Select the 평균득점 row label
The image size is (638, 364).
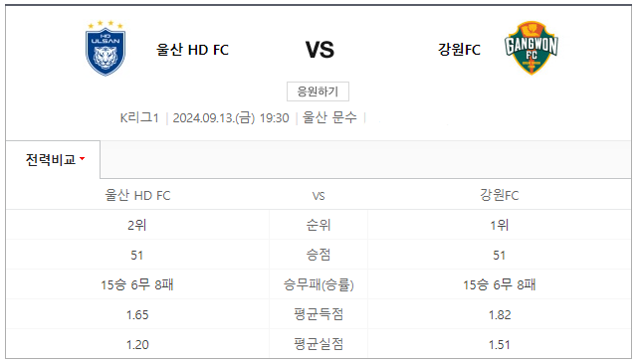coord(319,314)
